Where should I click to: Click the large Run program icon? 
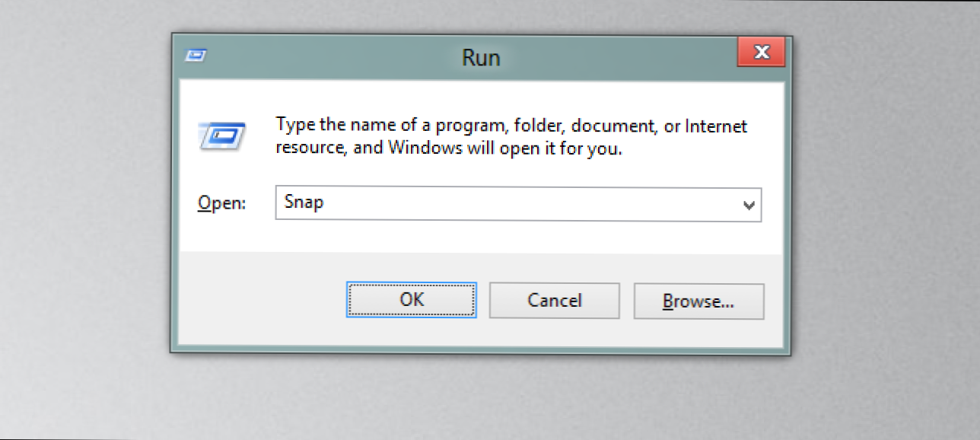[221, 136]
